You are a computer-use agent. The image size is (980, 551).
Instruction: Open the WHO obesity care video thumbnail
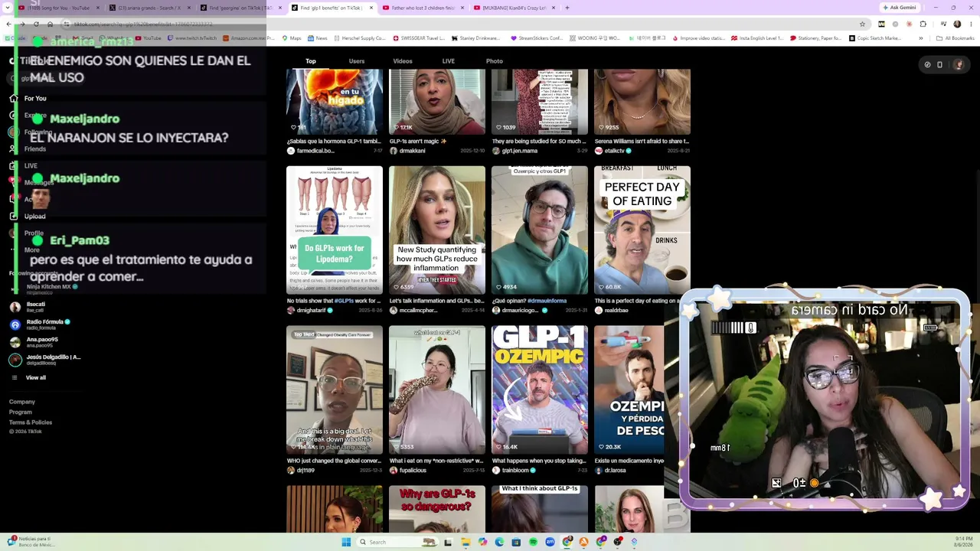335,390
